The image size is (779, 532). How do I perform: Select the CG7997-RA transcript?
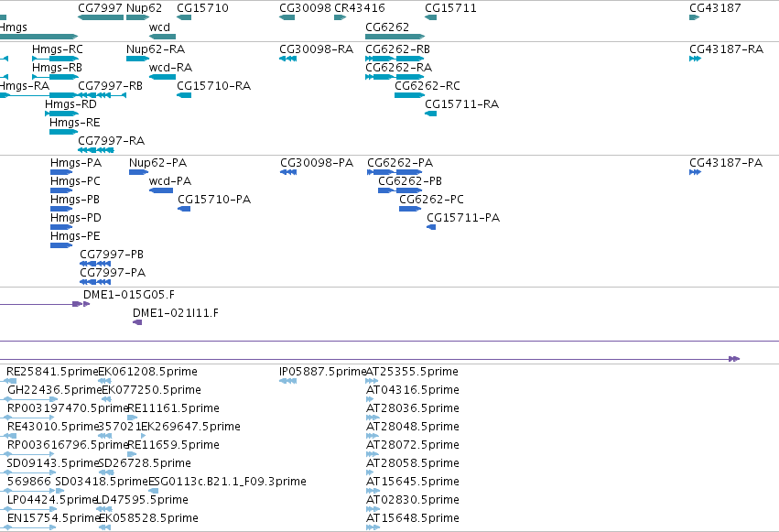(96, 150)
